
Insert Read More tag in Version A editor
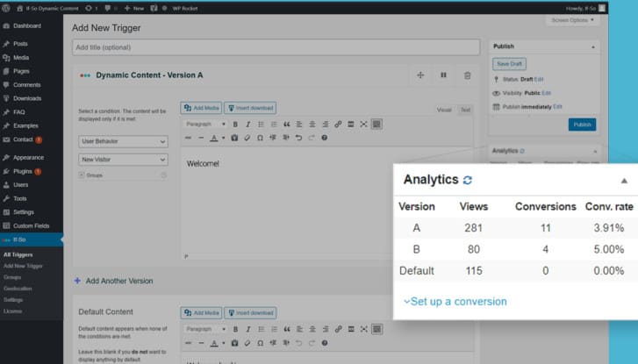pos(351,125)
